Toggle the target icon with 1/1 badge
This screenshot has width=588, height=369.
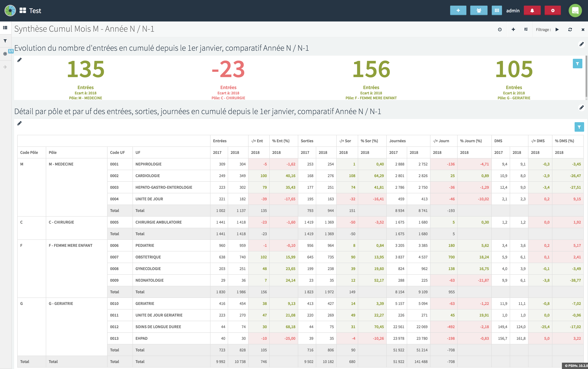point(5,54)
